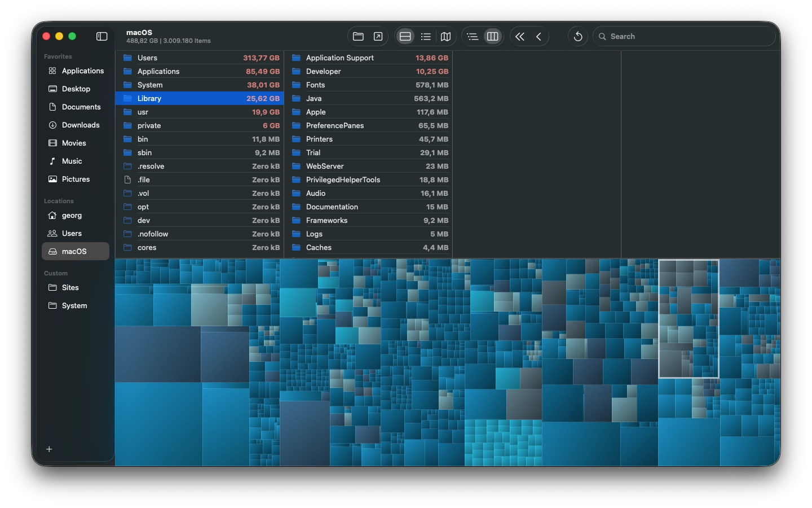Select the Fonts folder row
Image resolution: width=812 pixels, height=508 pixels.
(369, 85)
